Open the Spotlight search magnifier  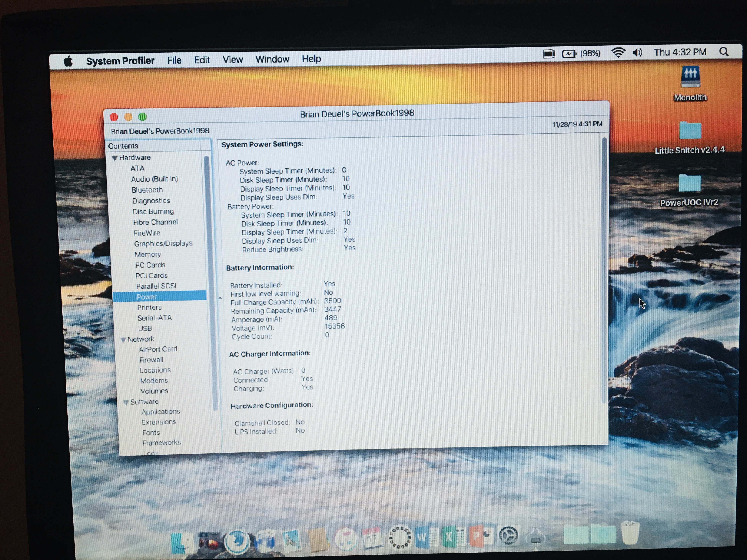pos(724,52)
